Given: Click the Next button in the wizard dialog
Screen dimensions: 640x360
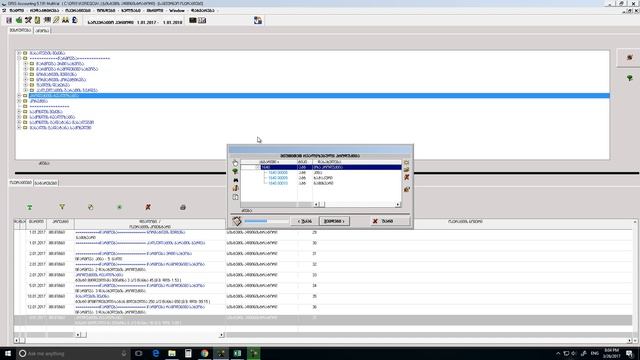Looking at the screenshot, I should click(334, 221).
